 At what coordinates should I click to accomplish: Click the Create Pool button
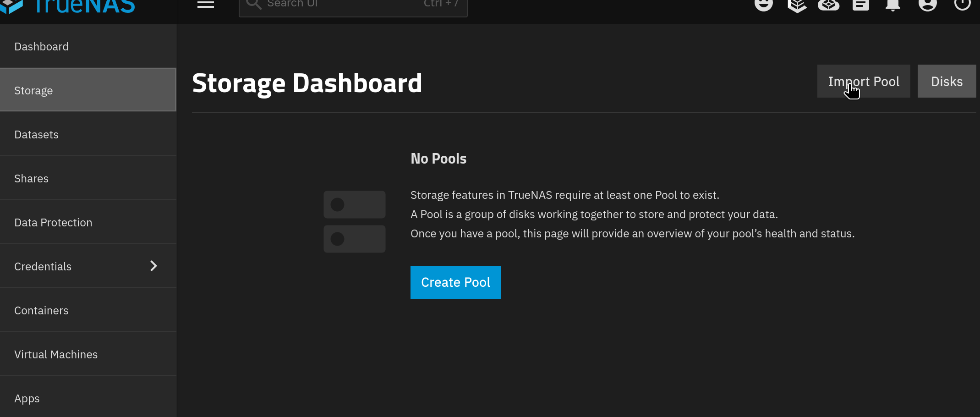456,282
